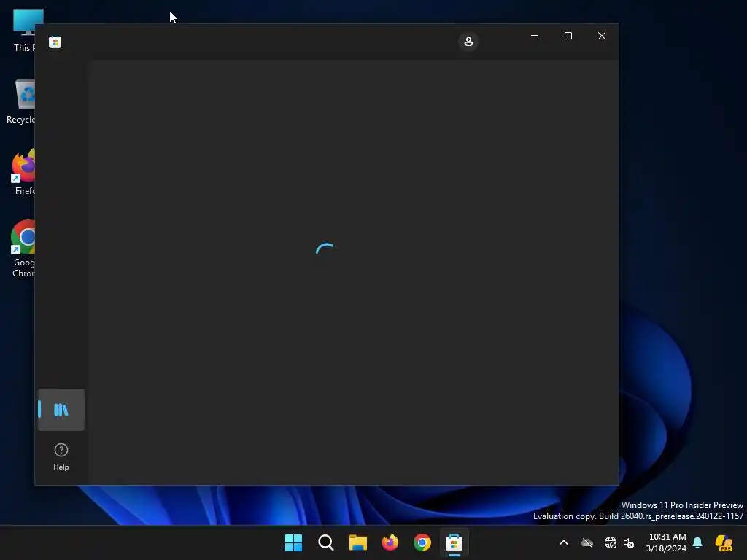The height and width of the screenshot is (560, 747).
Task: Open File Explorer from the taskbar
Action: tap(357, 542)
